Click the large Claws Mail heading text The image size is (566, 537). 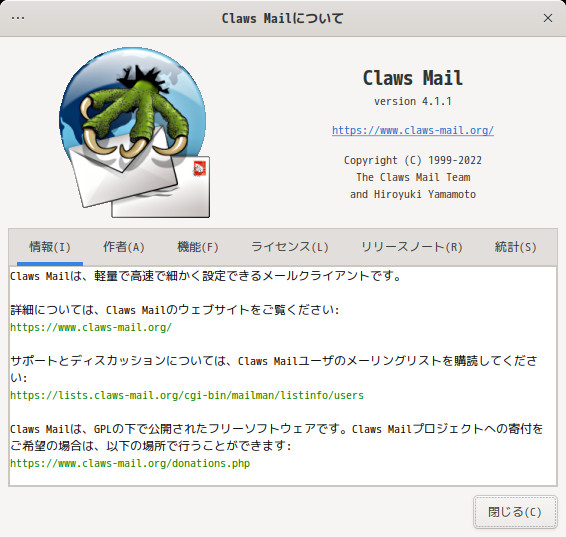click(x=413, y=78)
